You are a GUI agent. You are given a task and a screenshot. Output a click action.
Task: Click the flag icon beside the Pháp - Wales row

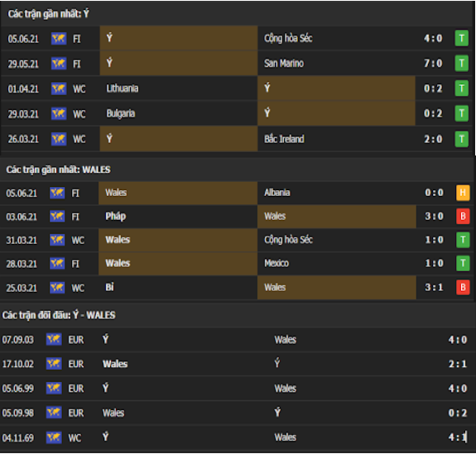[57, 217]
